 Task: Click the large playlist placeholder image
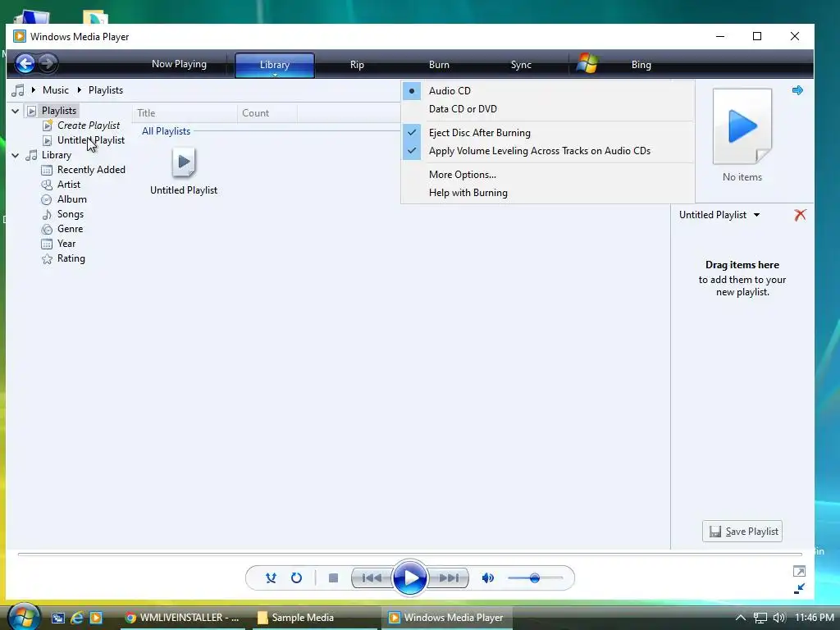pos(742,126)
